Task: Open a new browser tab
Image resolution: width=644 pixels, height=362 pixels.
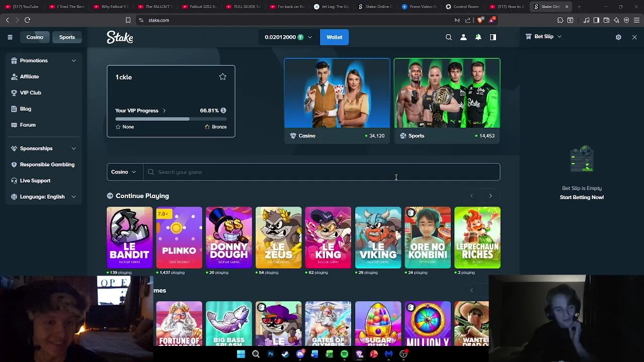Action: pyautogui.click(x=579, y=7)
